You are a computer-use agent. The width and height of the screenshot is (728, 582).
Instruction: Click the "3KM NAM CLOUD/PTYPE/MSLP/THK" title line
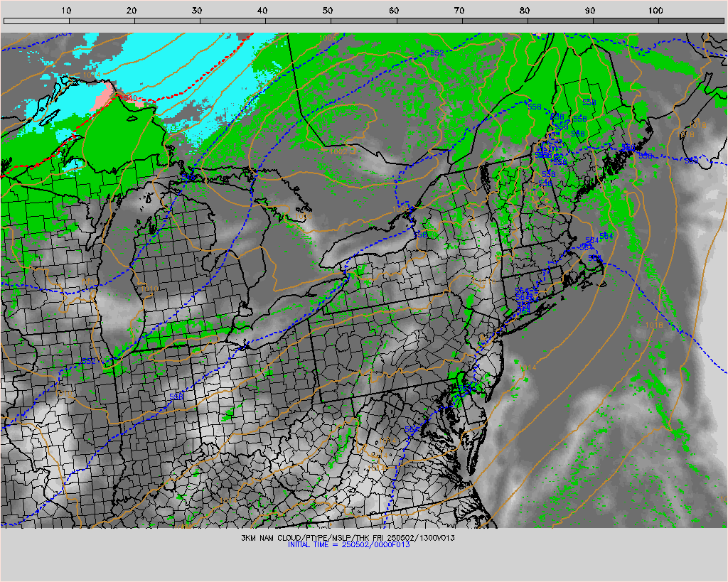(348, 538)
